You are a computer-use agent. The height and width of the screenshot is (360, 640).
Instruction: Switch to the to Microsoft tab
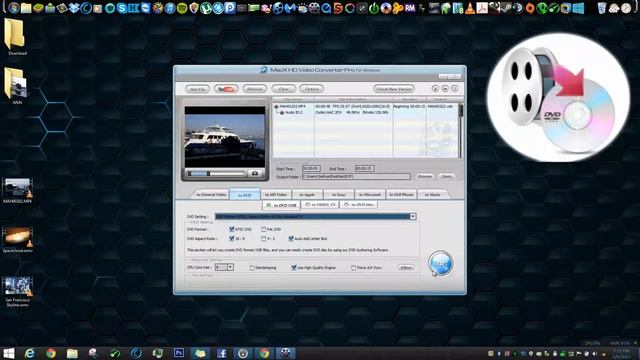click(x=370, y=195)
